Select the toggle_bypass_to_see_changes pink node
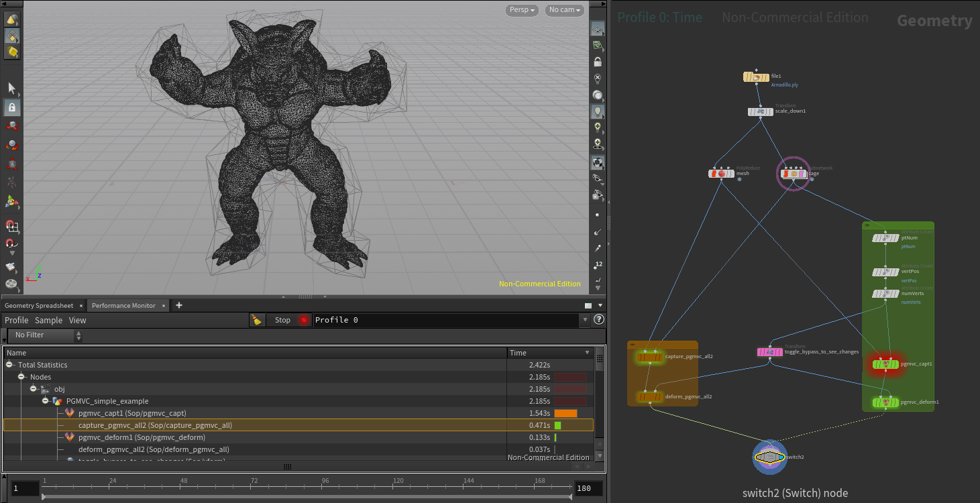Screen dimensions: 980x503 pyautogui.click(x=770, y=352)
